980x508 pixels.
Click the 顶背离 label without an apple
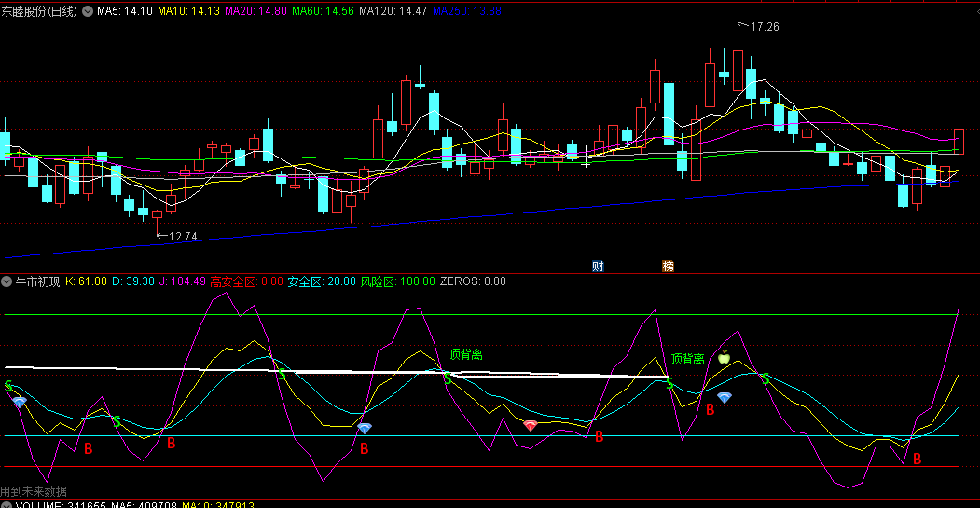(x=465, y=355)
